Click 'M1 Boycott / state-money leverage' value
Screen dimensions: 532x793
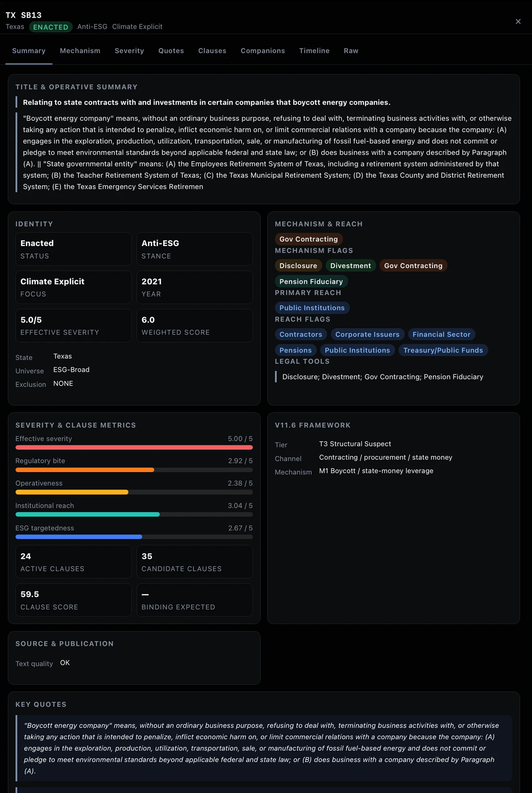376,471
